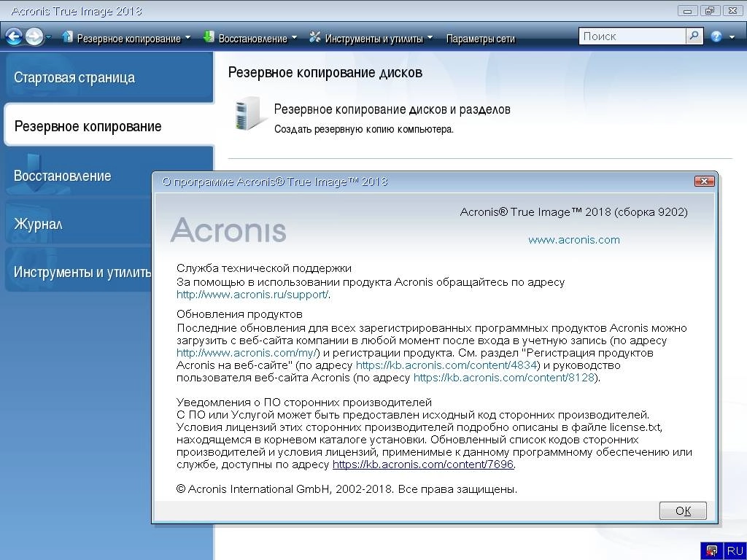Click the magnifier search button
The height and width of the screenshot is (560, 747).
point(694,36)
